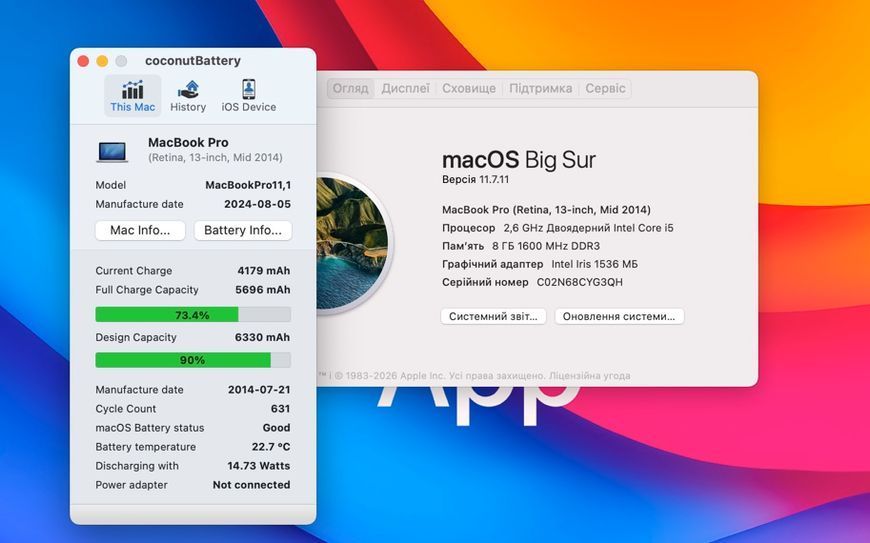Click the (Retina, 13-inch, Mid 2014) subtitle
870x543 pixels.
pyautogui.click(x=215, y=158)
